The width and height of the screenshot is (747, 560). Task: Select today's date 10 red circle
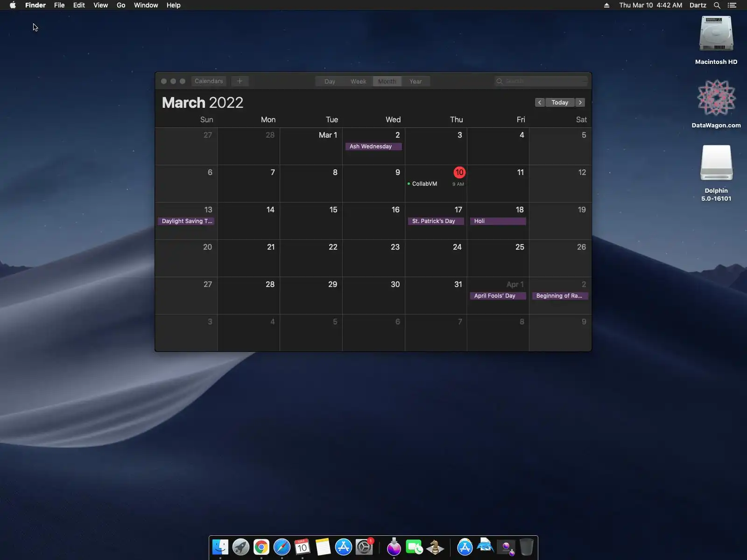[459, 172]
